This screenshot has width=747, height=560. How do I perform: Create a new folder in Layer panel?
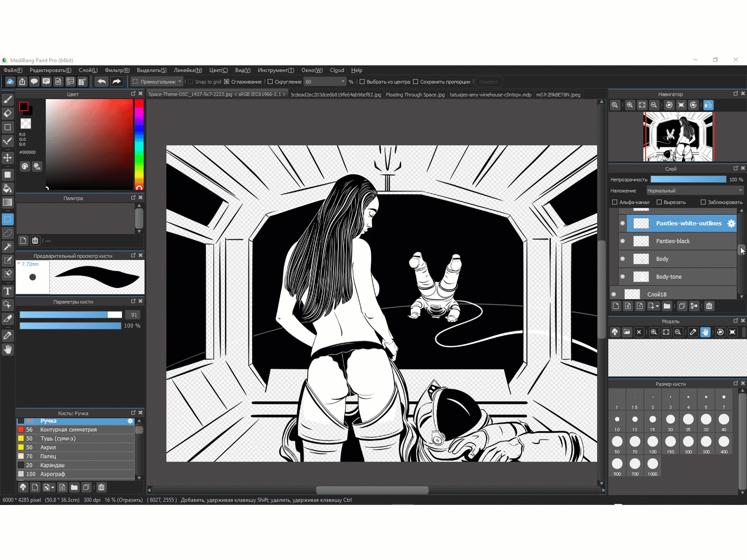point(667,306)
